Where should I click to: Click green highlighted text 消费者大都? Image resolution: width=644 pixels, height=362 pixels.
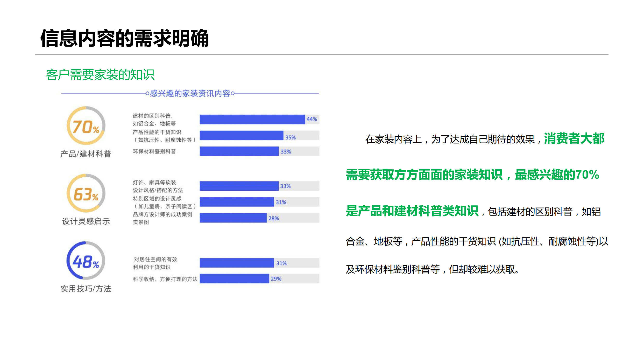(x=574, y=139)
